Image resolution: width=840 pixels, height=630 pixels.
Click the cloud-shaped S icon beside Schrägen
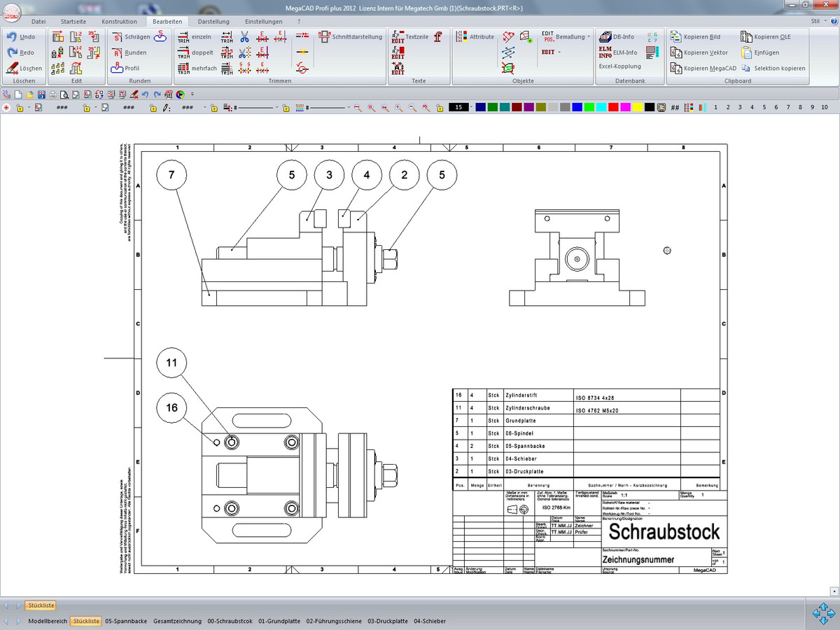(x=160, y=36)
